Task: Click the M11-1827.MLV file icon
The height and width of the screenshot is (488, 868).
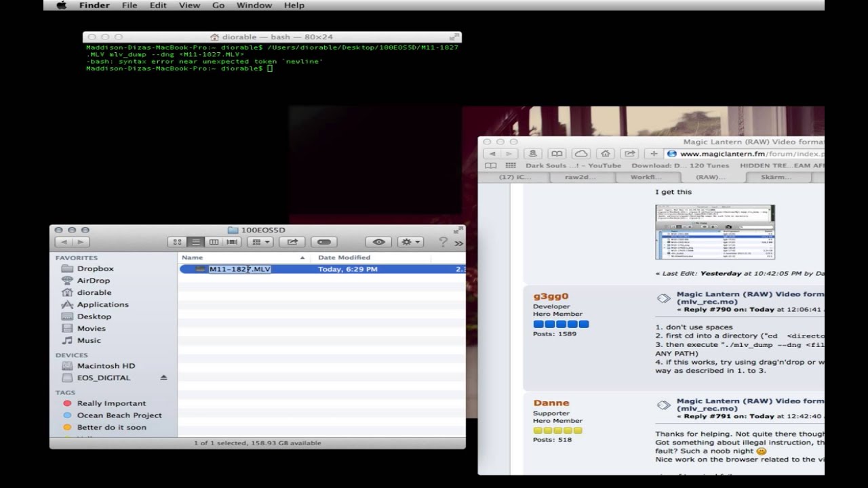Action: tap(200, 269)
